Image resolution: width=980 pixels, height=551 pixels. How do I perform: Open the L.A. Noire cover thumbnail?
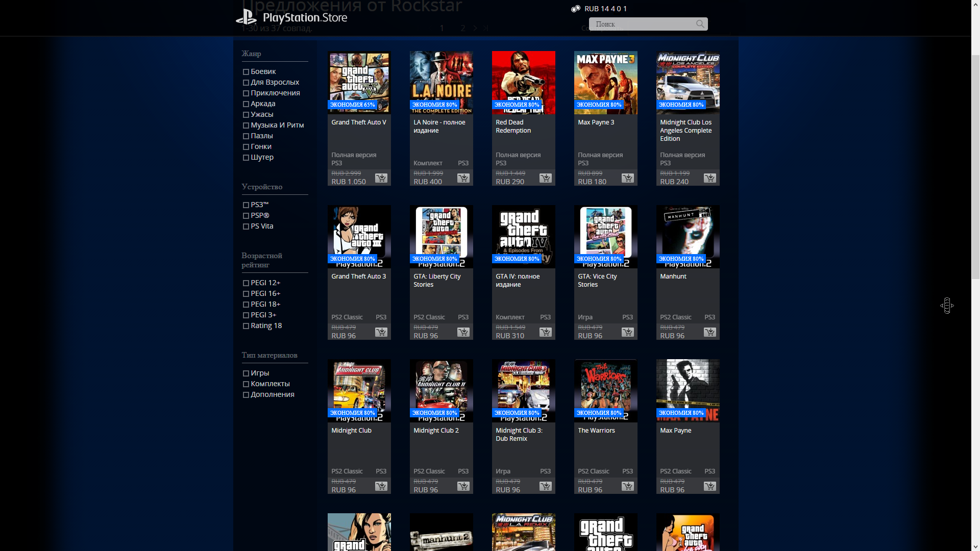pyautogui.click(x=442, y=83)
